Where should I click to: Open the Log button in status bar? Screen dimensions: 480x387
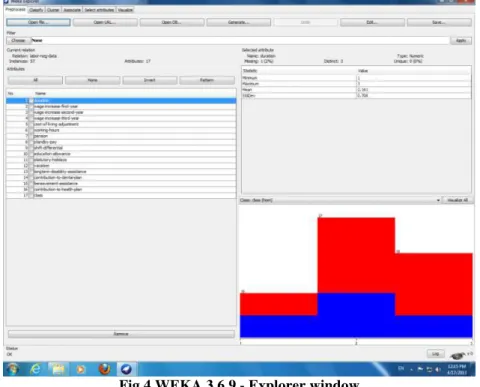tap(436, 354)
